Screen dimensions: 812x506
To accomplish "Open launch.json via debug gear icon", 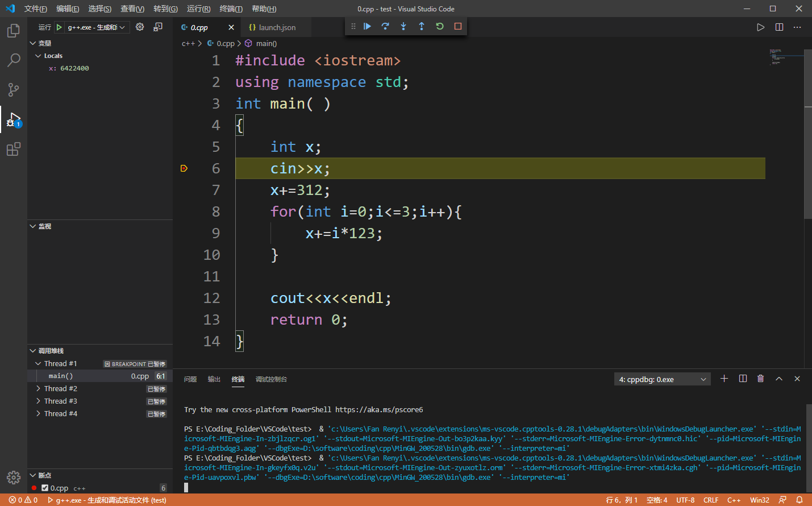I will 140,27.
